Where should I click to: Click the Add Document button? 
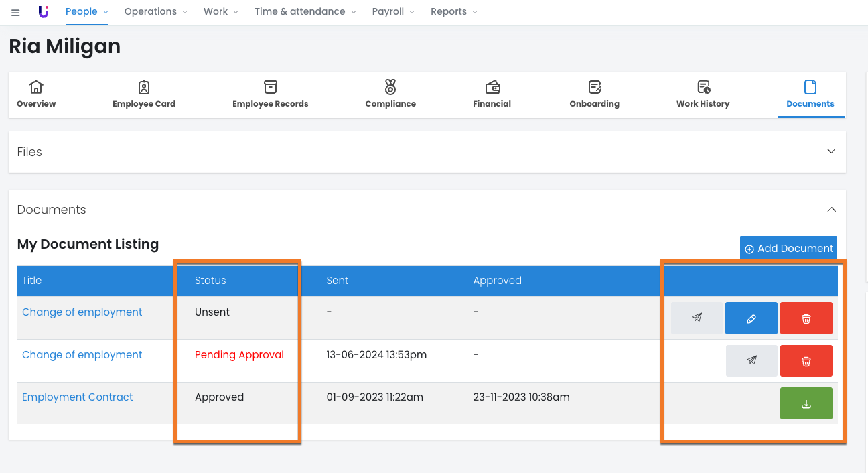[788, 248]
